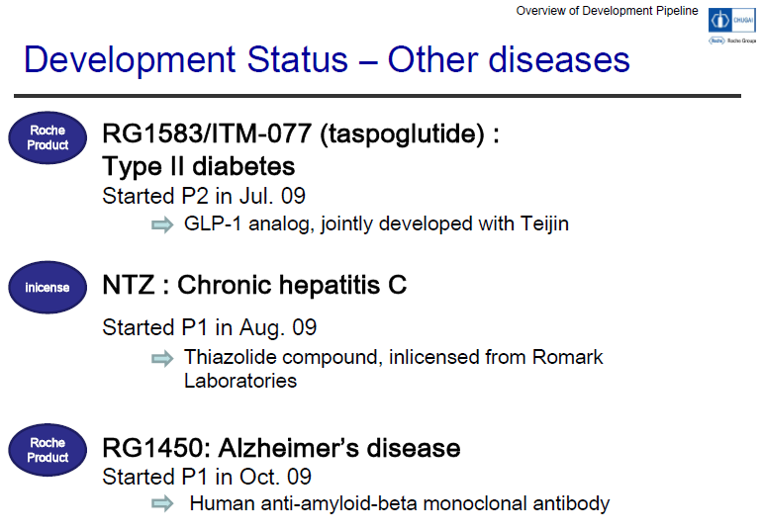
Task: Click the Roche Product badge beside RG1450
Action: point(48,450)
